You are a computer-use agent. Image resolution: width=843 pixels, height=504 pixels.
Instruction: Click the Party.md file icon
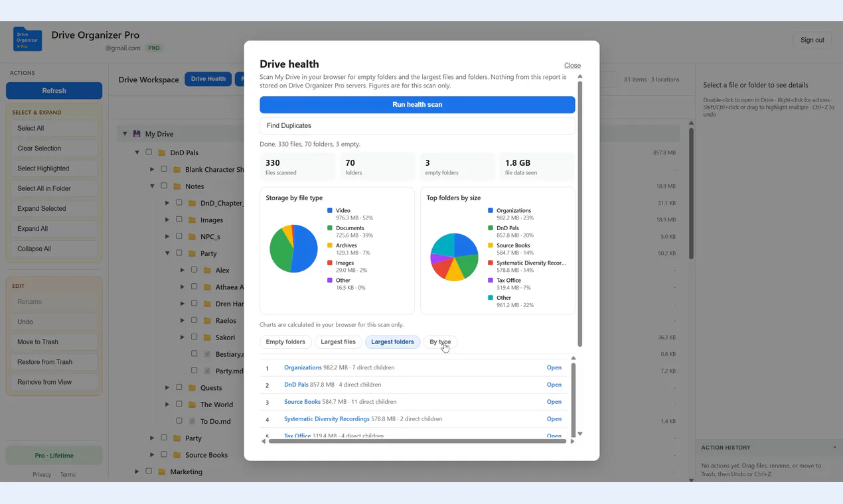(208, 371)
